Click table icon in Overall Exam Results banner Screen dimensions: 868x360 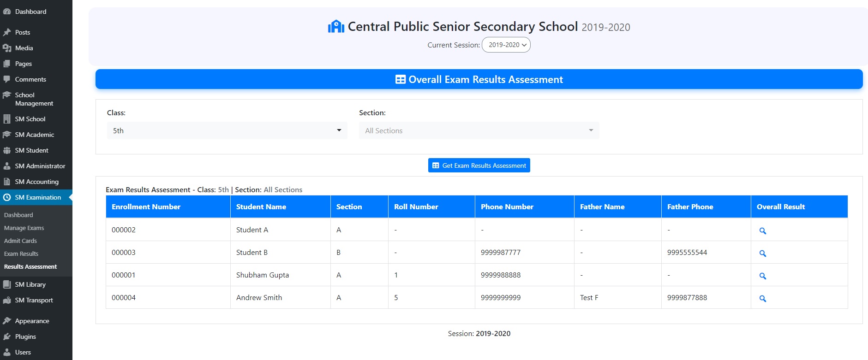[x=401, y=79]
